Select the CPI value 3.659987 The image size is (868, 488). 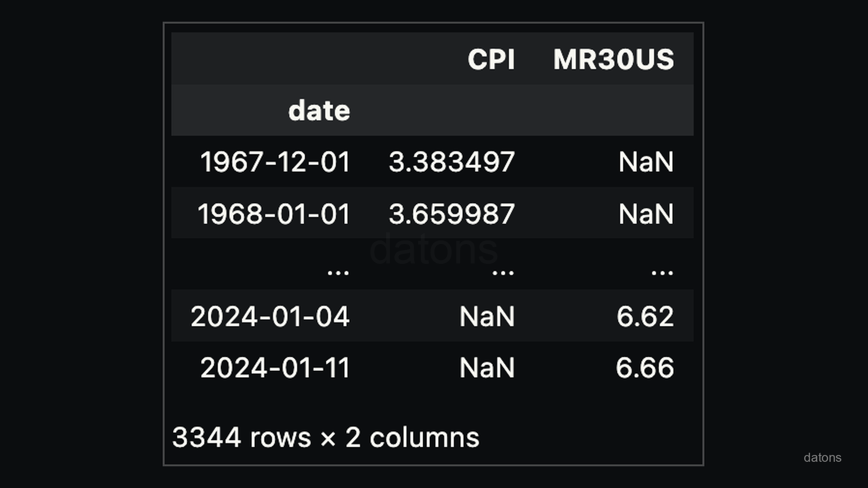(x=452, y=214)
